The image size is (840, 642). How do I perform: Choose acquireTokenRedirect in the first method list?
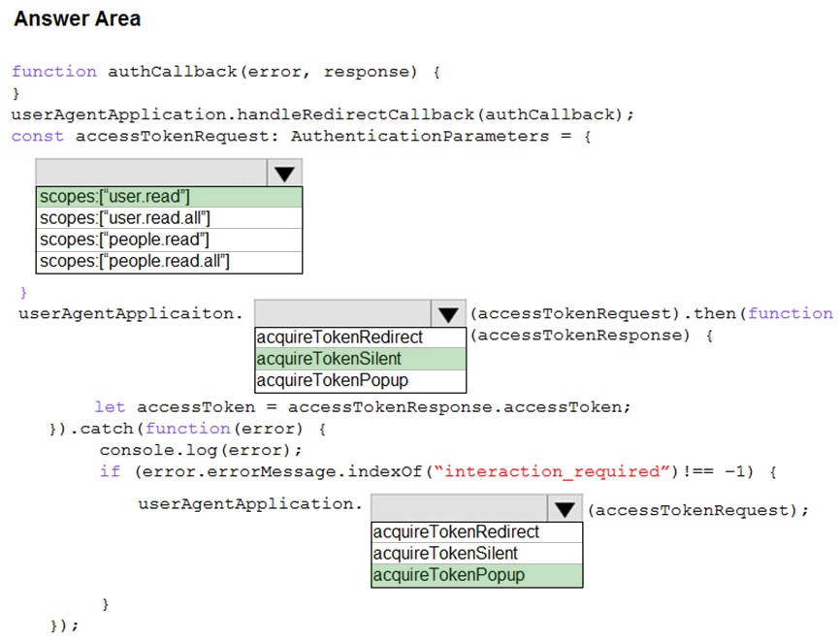pyautogui.click(x=361, y=337)
